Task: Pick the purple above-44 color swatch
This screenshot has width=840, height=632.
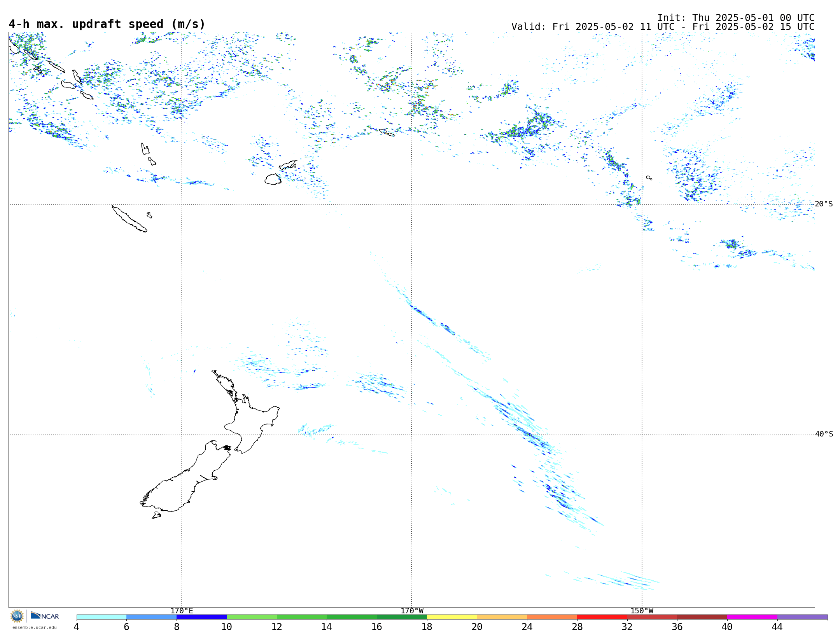Action: (802, 617)
